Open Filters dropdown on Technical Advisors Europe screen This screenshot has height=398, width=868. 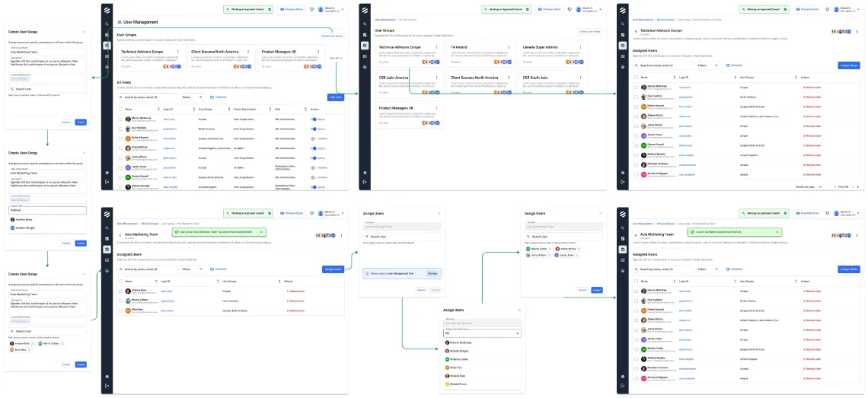coord(709,65)
